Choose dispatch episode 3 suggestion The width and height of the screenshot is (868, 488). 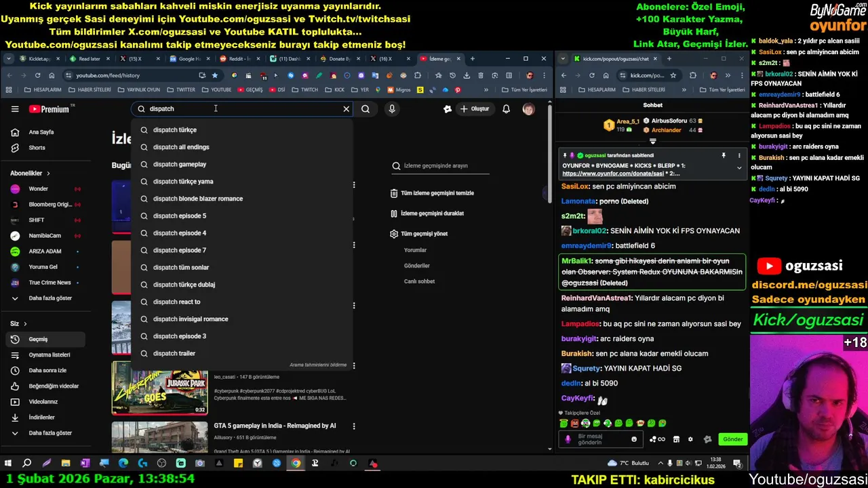(243, 336)
